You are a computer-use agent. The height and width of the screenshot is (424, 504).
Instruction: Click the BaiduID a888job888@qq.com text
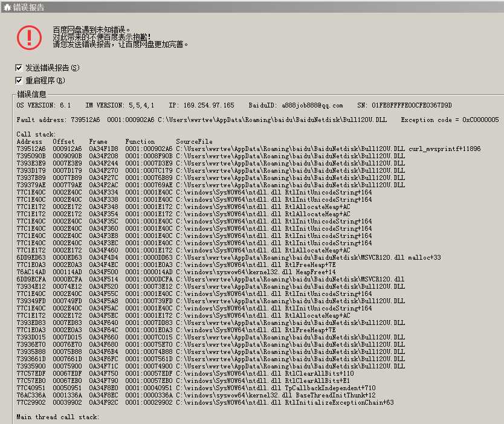[x=296, y=105]
